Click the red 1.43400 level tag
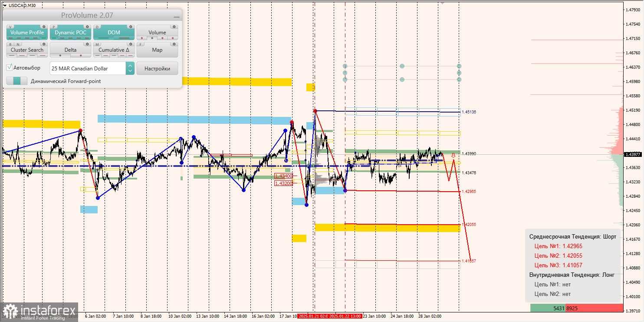Viewport: 644px width, 322px height. [x=284, y=176]
